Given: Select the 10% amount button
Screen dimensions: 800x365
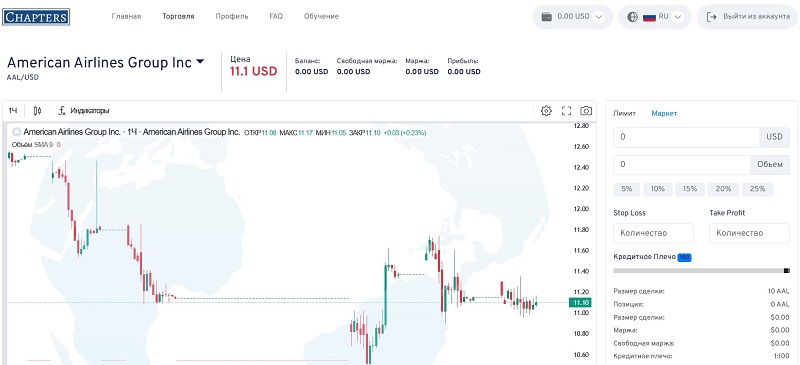Looking at the screenshot, I should click(658, 189).
